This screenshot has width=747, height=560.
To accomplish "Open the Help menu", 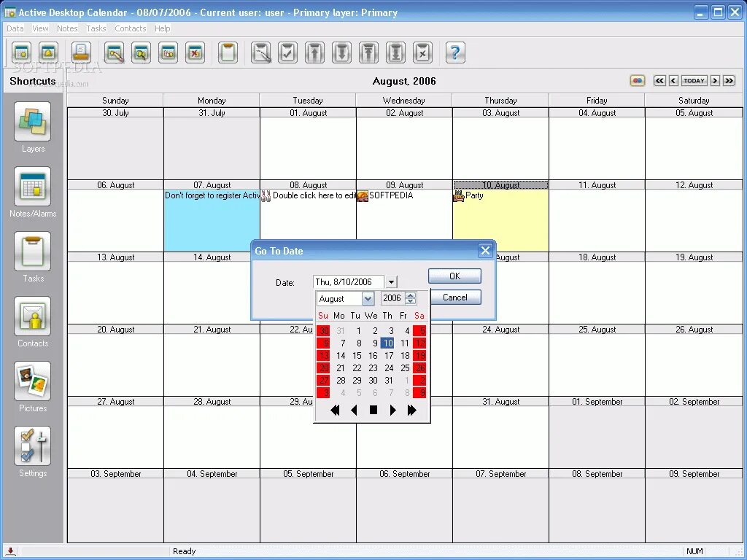I will pyautogui.click(x=162, y=28).
